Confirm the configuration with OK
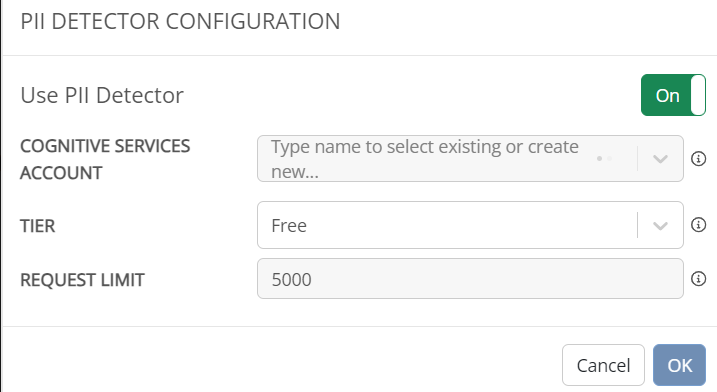The image size is (717, 392). 680,365
